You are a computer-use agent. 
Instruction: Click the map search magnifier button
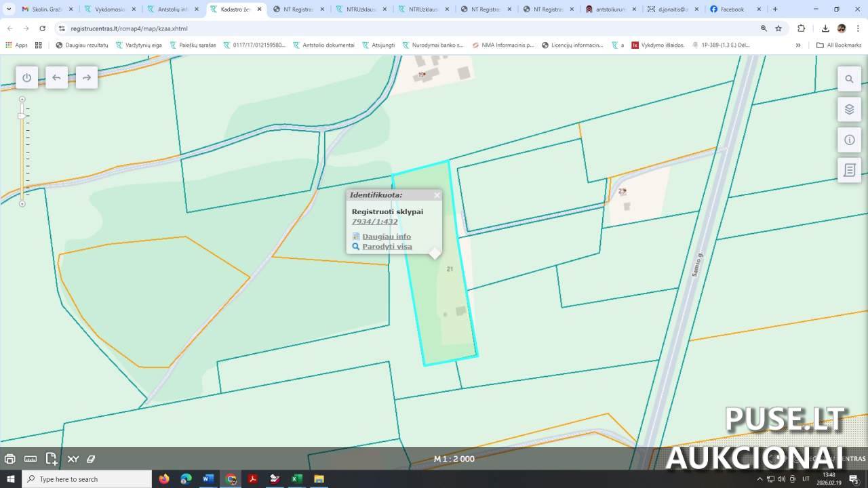coord(849,79)
